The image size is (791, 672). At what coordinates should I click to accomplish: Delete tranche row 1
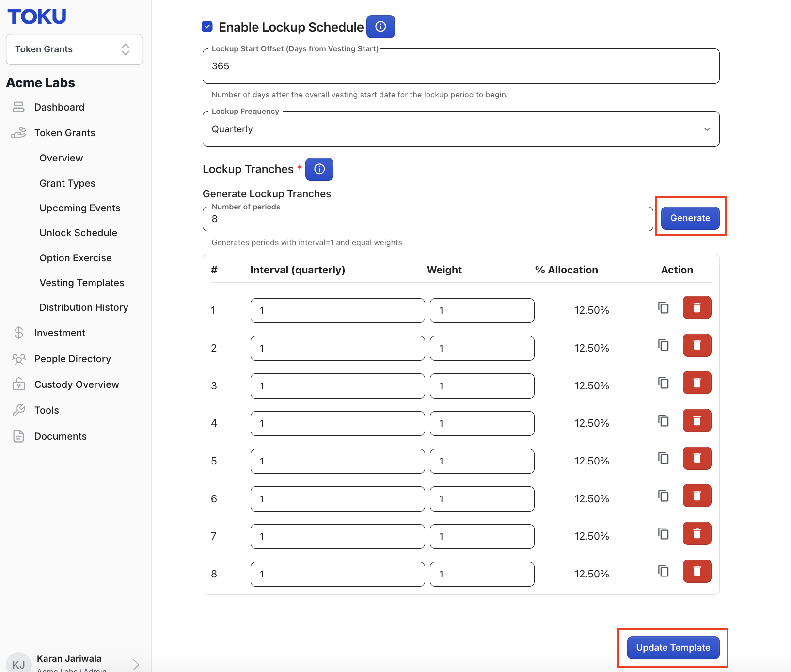697,307
